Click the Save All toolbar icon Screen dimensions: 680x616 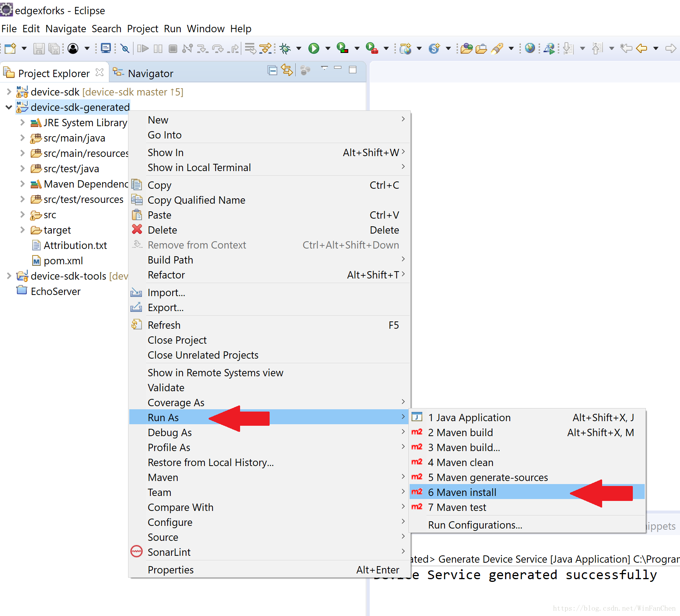[x=55, y=48]
